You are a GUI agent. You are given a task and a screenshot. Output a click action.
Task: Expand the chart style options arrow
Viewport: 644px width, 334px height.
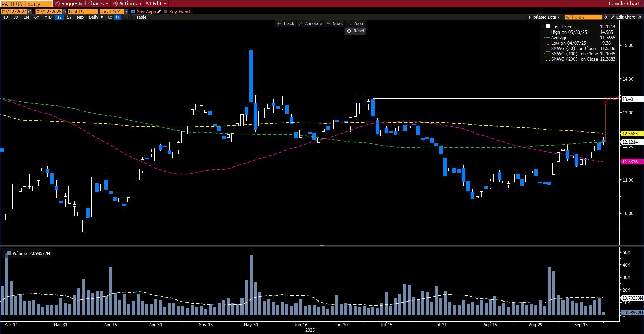[127, 17]
